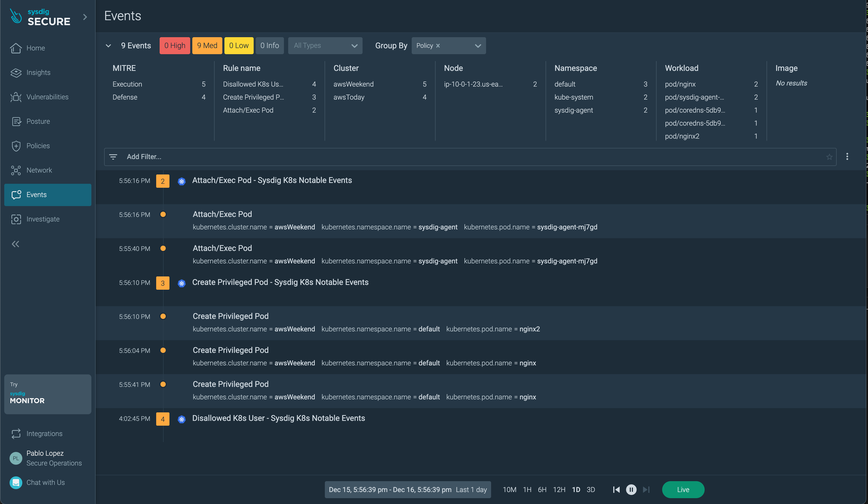The height and width of the screenshot is (504, 868).
Task: Open the Policies section
Action: pos(48,146)
